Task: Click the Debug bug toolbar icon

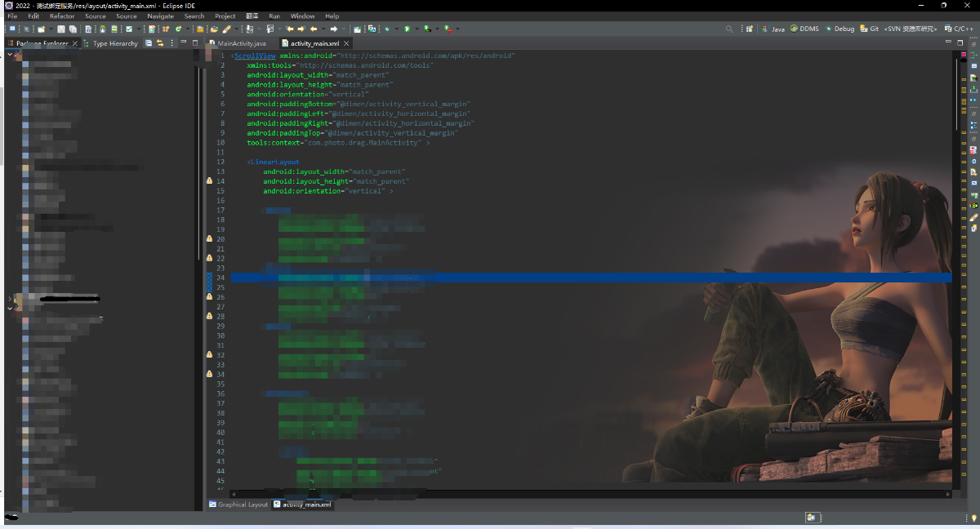Action: (x=386, y=29)
